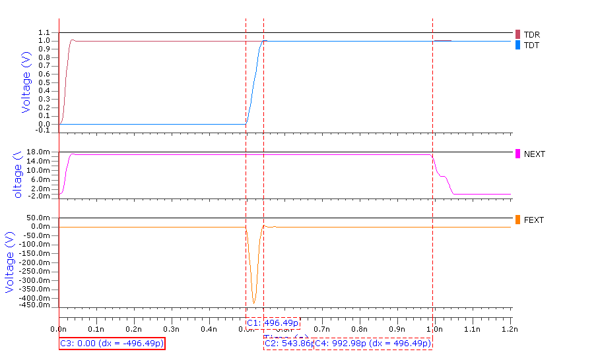Click the 1.2n time axis tick label
Viewport: 598px width, 364px height.
510,329
